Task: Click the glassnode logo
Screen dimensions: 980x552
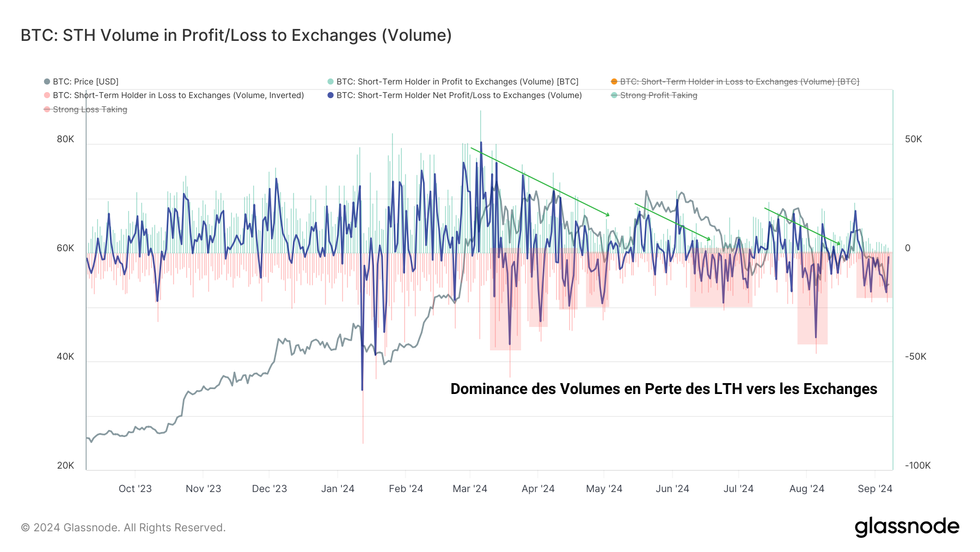Action: [x=906, y=527]
